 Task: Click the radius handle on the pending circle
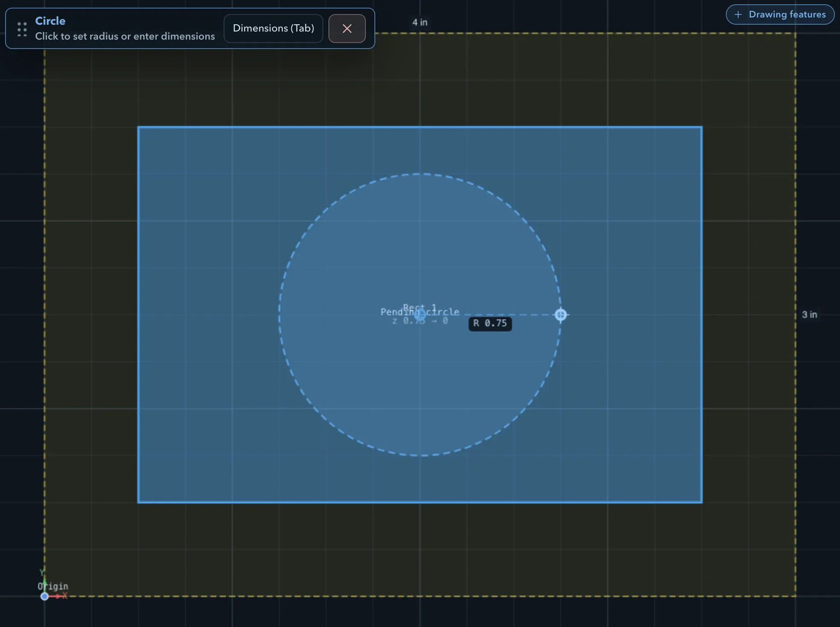pos(561,315)
